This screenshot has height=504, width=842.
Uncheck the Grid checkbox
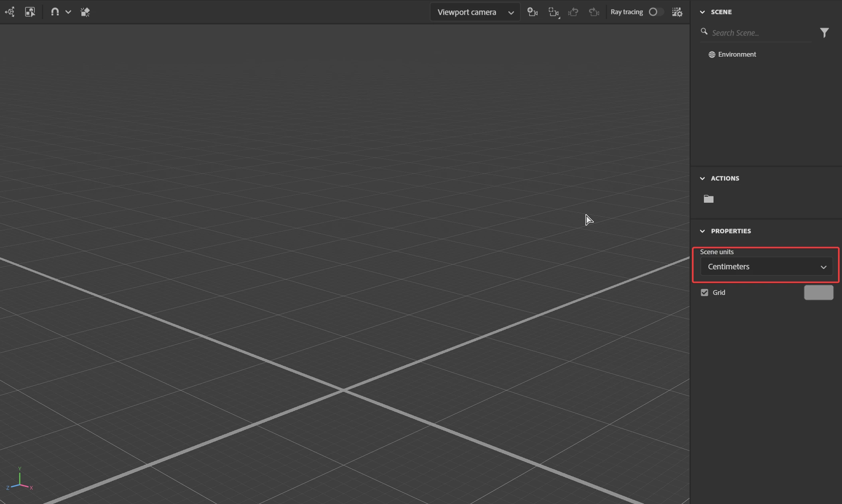point(704,293)
